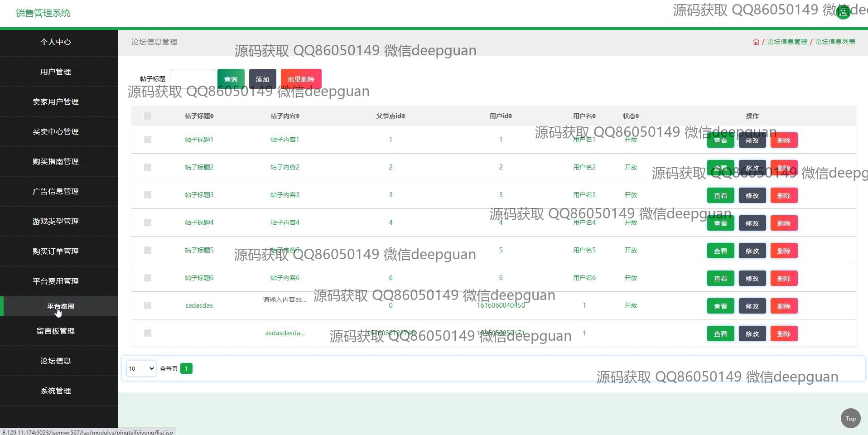The image size is (868, 435).
Task: Click the 批量删除 button
Action: pos(301,79)
